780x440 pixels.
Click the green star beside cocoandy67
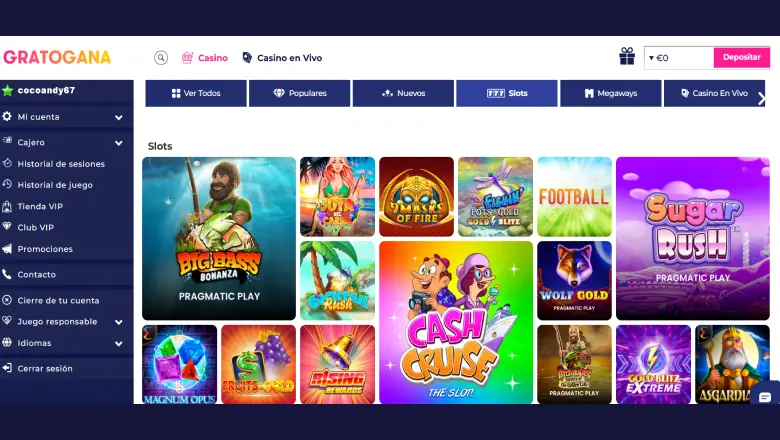tap(7, 90)
